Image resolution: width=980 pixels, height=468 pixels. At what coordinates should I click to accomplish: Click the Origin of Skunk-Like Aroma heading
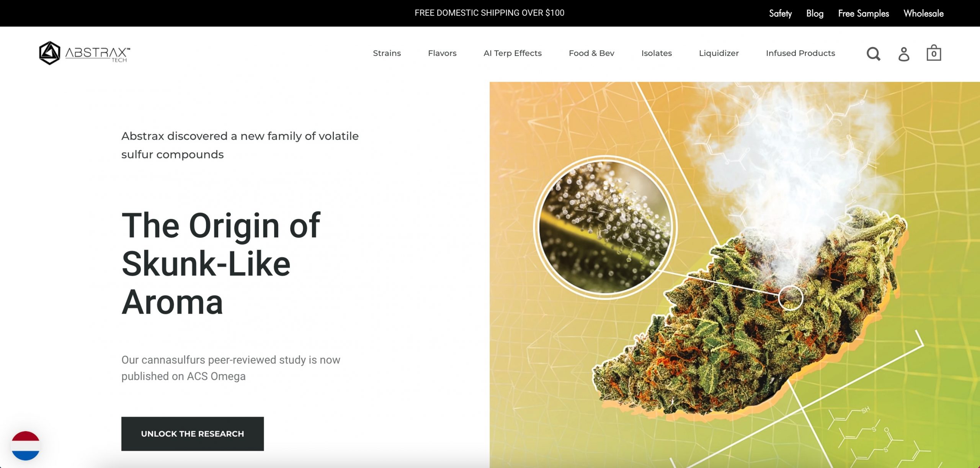coord(221,263)
